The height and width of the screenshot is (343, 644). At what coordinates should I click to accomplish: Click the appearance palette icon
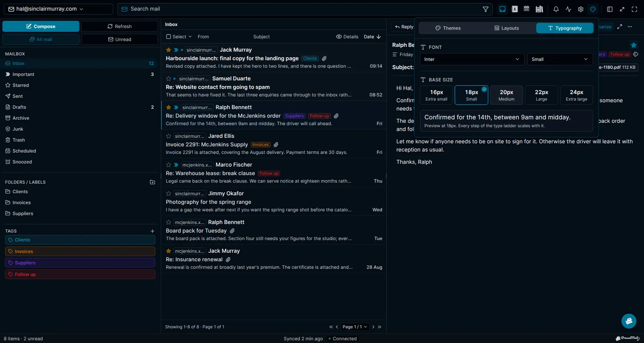[x=593, y=9]
